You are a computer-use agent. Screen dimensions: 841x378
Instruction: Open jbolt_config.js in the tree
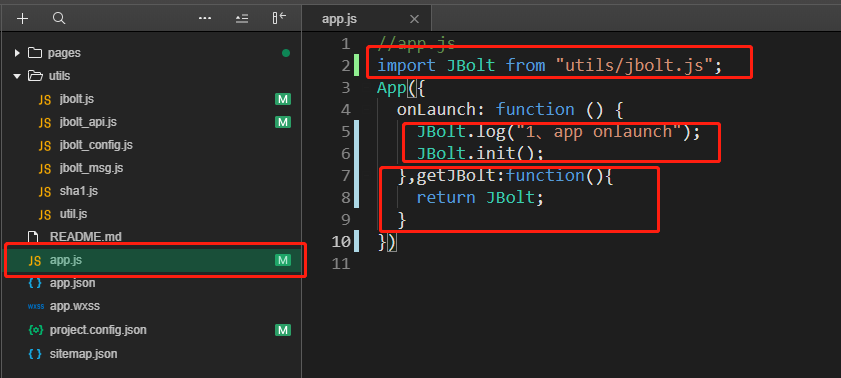(x=97, y=145)
